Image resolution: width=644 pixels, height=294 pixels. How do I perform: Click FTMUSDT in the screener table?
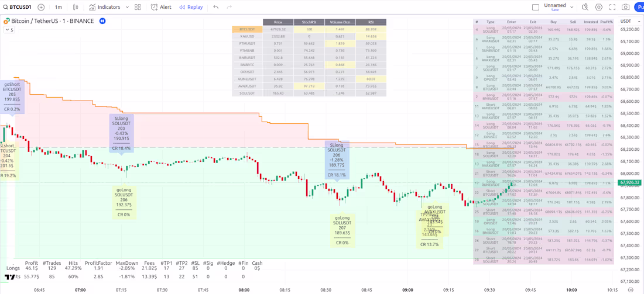(x=247, y=43)
